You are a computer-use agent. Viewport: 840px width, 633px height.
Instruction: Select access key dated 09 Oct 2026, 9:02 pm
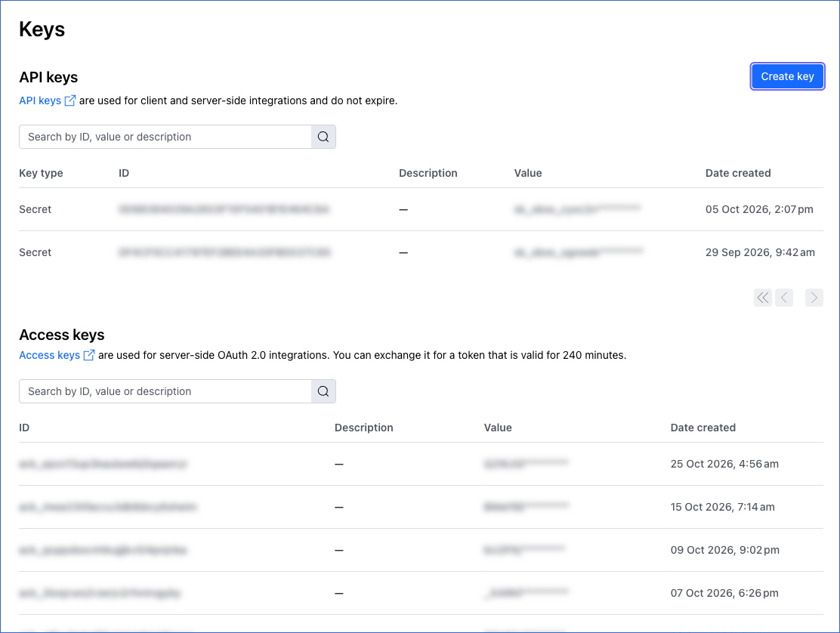click(x=421, y=550)
